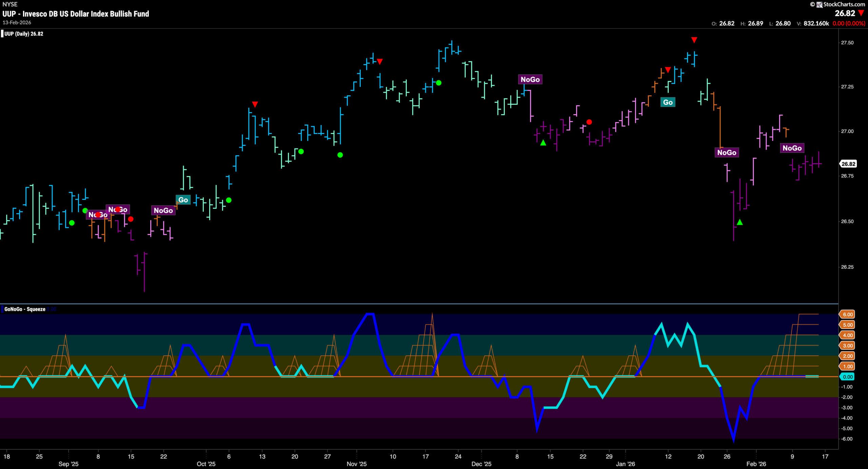The height and width of the screenshot is (469, 868).
Task: Click the Jan '26 month label
Action: (x=626, y=464)
